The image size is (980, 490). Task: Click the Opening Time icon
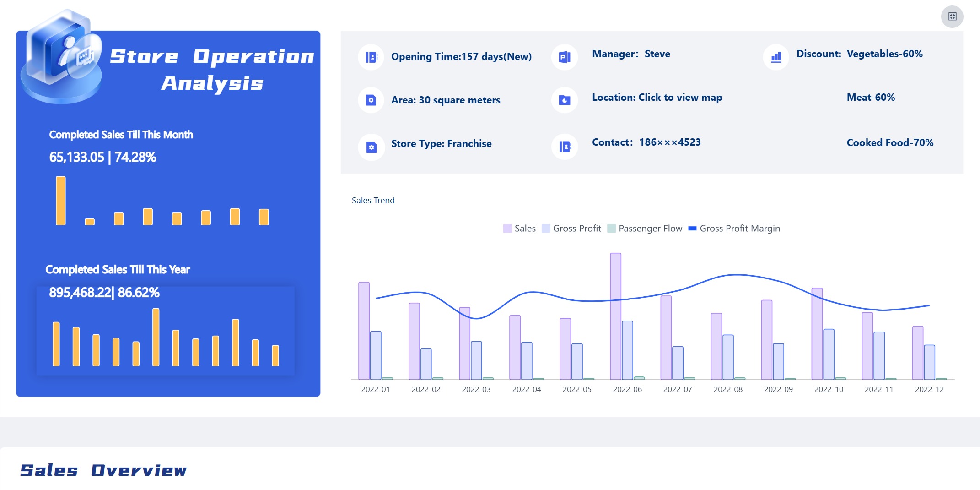[x=371, y=57]
